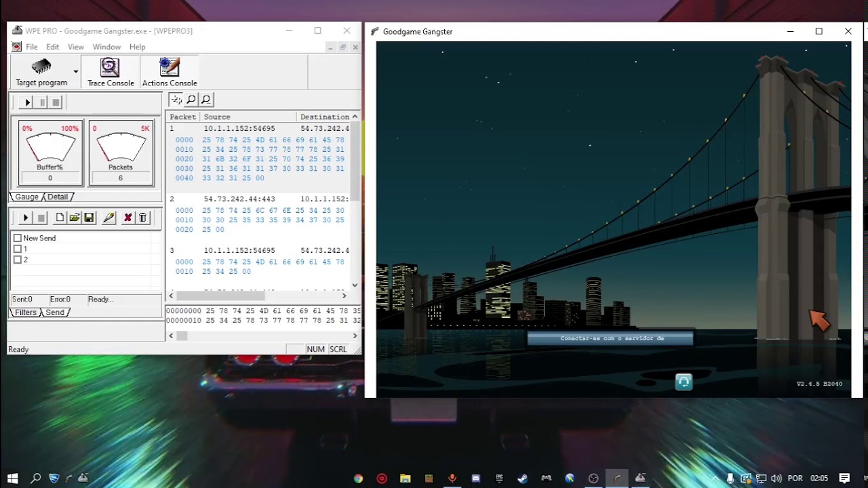Delete selected send item with red X
This screenshot has height=488, width=868.
coord(127,218)
